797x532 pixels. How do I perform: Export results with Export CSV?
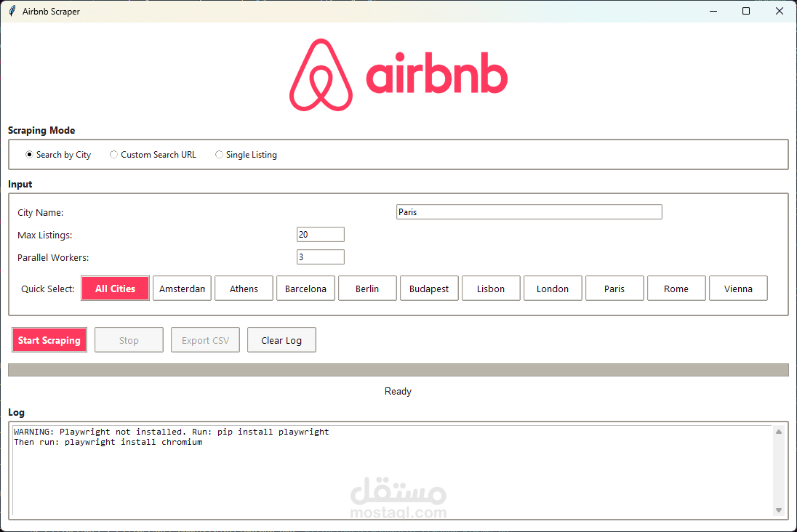tap(205, 340)
